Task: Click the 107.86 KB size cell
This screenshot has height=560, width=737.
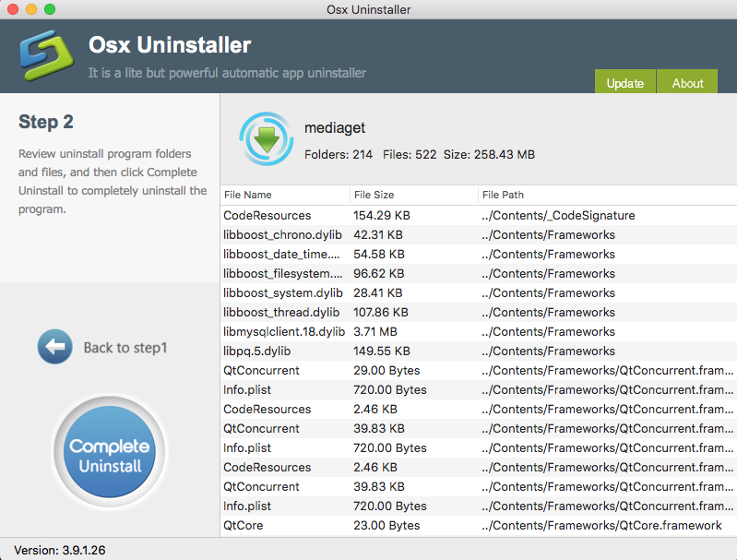Action: [x=381, y=312]
